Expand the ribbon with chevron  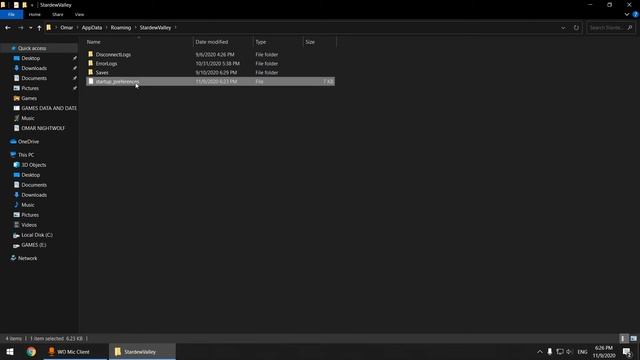[627, 14]
